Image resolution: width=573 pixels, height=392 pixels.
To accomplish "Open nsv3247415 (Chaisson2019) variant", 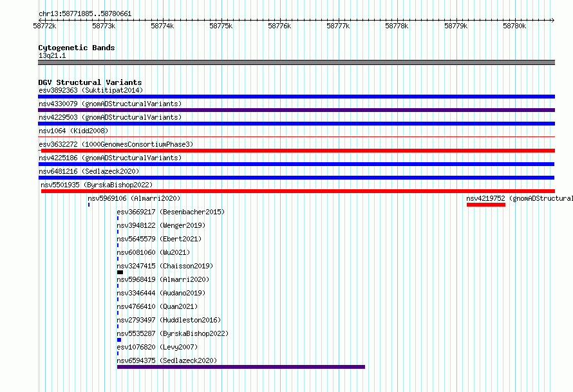I will (165, 266).
